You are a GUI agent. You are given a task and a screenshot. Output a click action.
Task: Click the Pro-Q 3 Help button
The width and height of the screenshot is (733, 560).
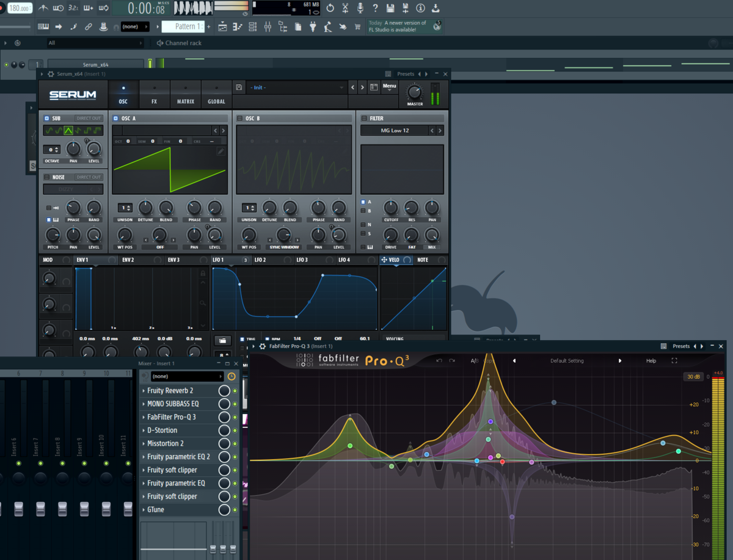(651, 361)
